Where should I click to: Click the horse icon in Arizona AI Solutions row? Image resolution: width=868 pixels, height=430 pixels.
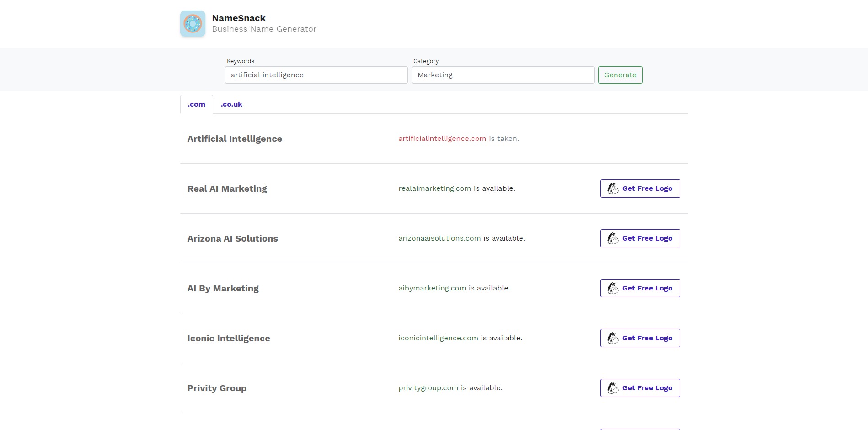click(x=613, y=238)
